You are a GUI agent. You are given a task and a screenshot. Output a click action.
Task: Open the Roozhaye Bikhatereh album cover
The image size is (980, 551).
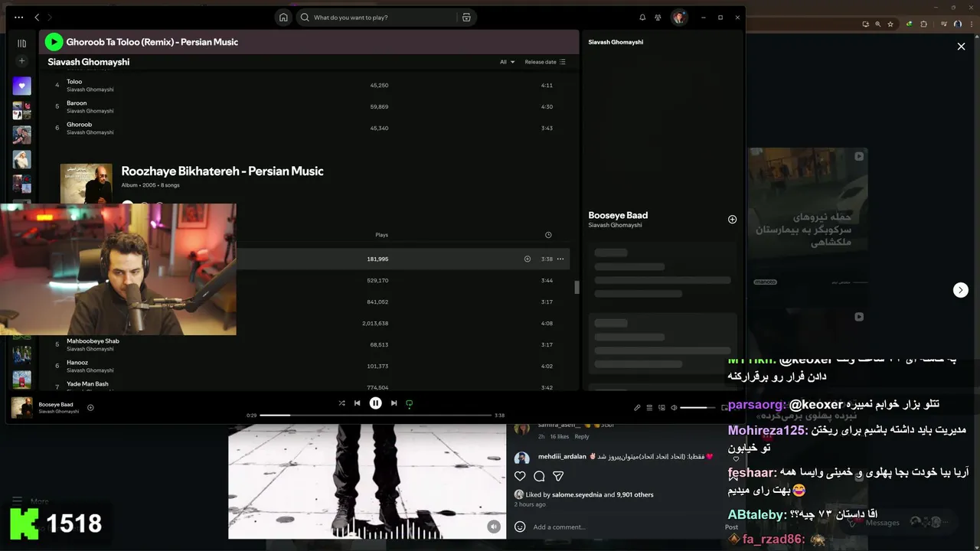[x=86, y=184]
